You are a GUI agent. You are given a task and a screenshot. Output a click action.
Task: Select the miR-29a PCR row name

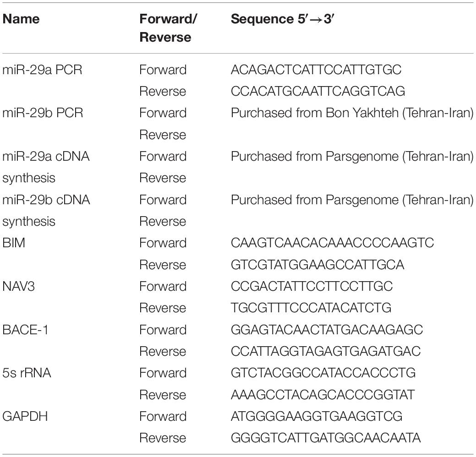(x=42, y=70)
